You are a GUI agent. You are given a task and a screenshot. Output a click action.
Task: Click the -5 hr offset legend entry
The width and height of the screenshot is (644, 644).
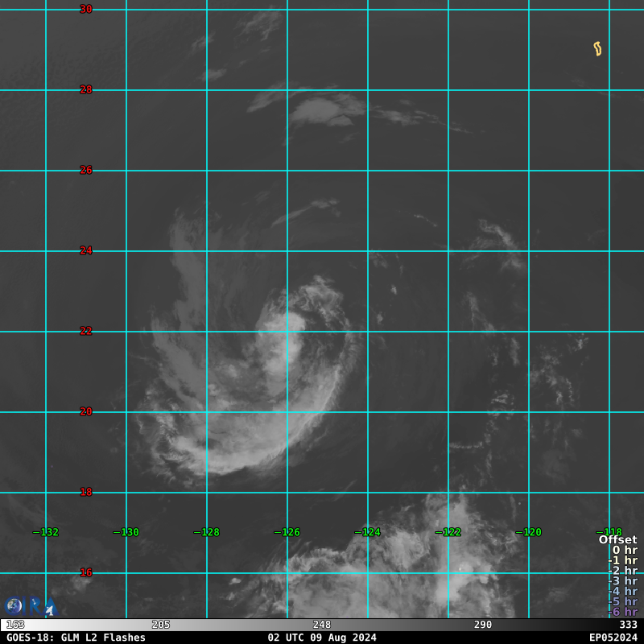click(622, 602)
